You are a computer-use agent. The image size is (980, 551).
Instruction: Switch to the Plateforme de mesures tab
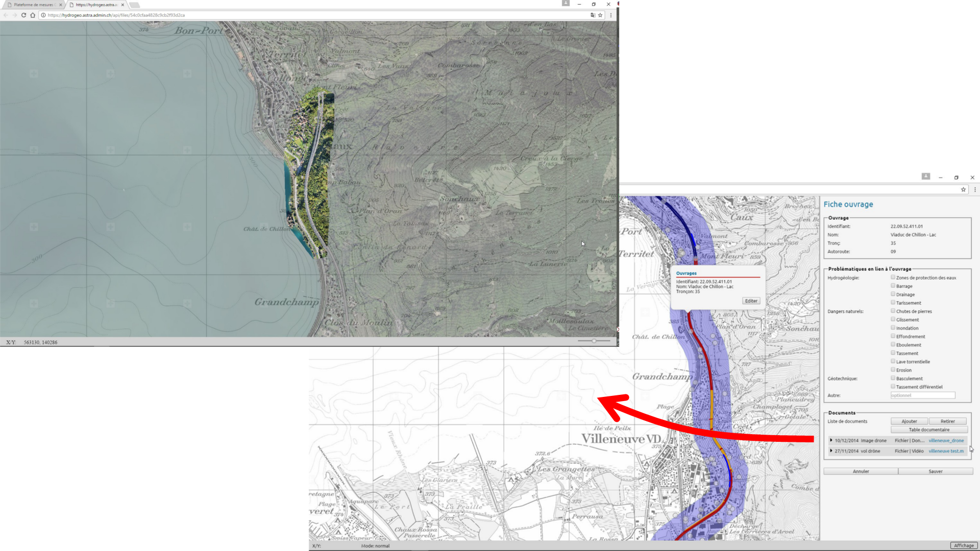pos(33,5)
